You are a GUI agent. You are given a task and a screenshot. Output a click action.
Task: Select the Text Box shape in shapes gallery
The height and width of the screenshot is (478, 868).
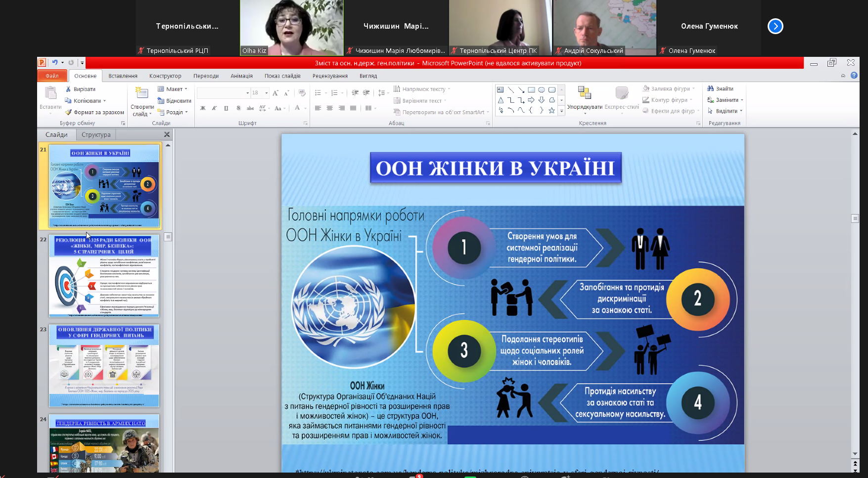[501, 90]
